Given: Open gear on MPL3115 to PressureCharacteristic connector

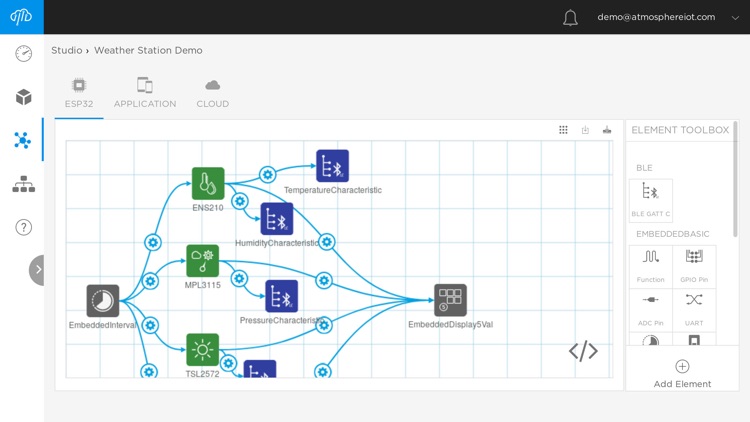Looking at the screenshot, I should (239, 278).
